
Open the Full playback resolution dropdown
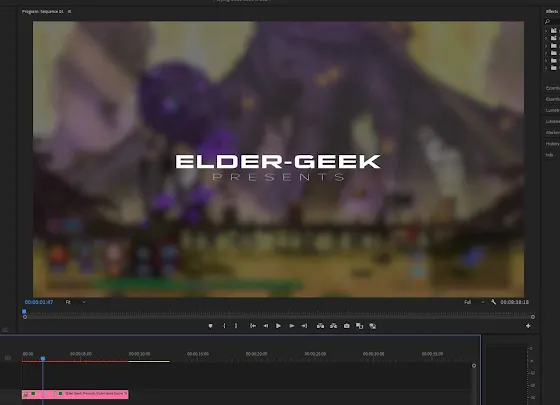pyautogui.click(x=474, y=302)
